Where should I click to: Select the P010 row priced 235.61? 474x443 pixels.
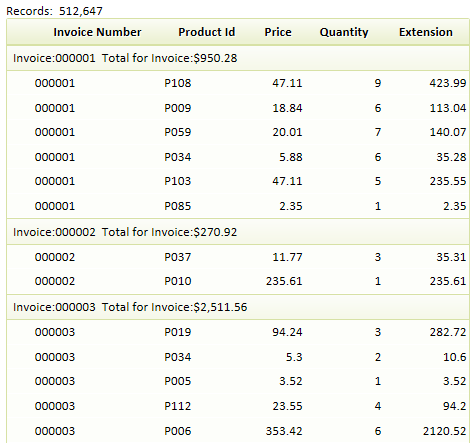click(x=238, y=281)
